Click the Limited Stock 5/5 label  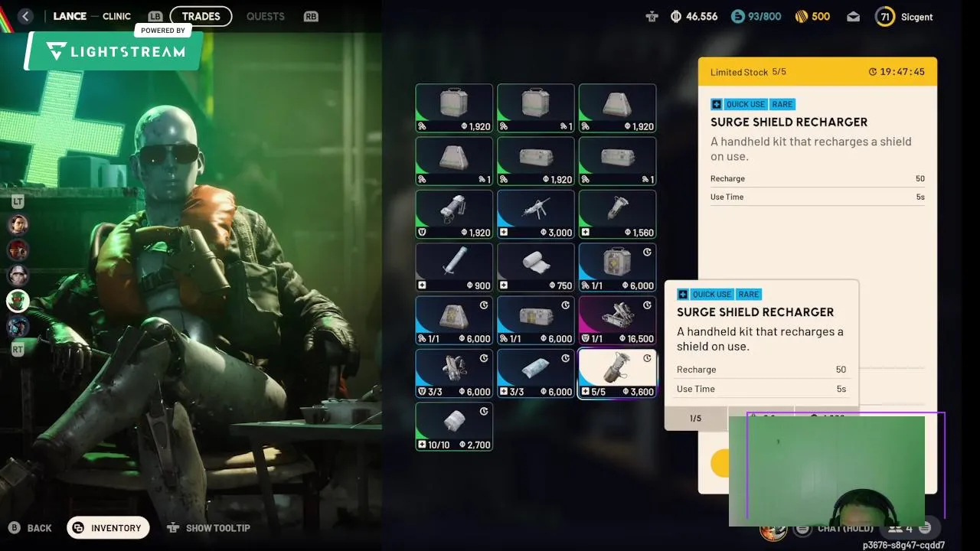tap(748, 72)
